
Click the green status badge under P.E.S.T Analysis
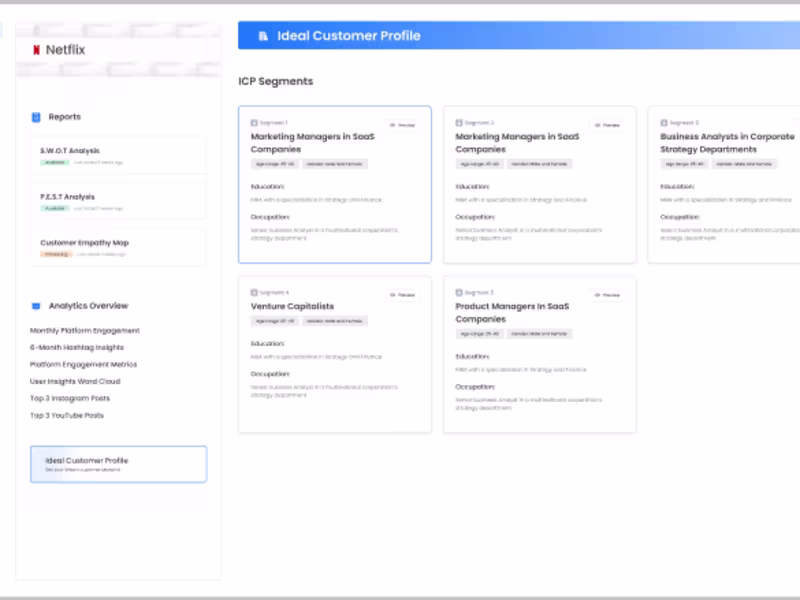(55, 208)
